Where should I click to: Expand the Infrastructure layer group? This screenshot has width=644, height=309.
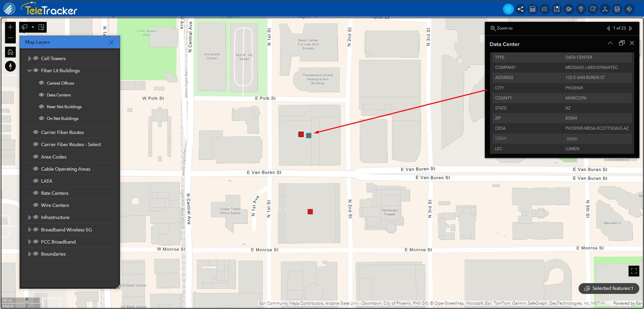coord(30,218)
